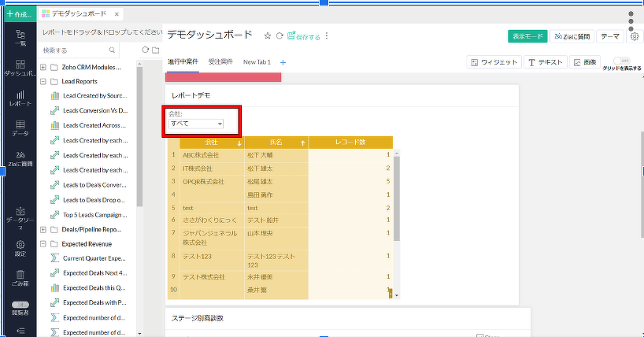Open the データソース section in the sidebar

click(x=20, y=217)
